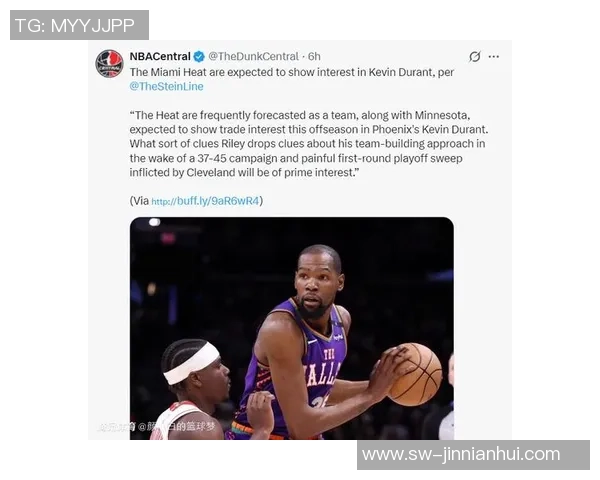Click the 6h post timestamp
600x480 pixels.
click(314, 56)
